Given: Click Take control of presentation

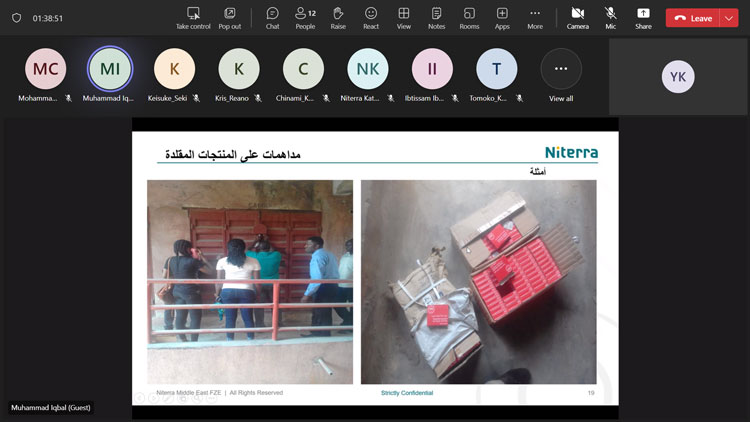Looking at the screenshot, I should (194, 17).
